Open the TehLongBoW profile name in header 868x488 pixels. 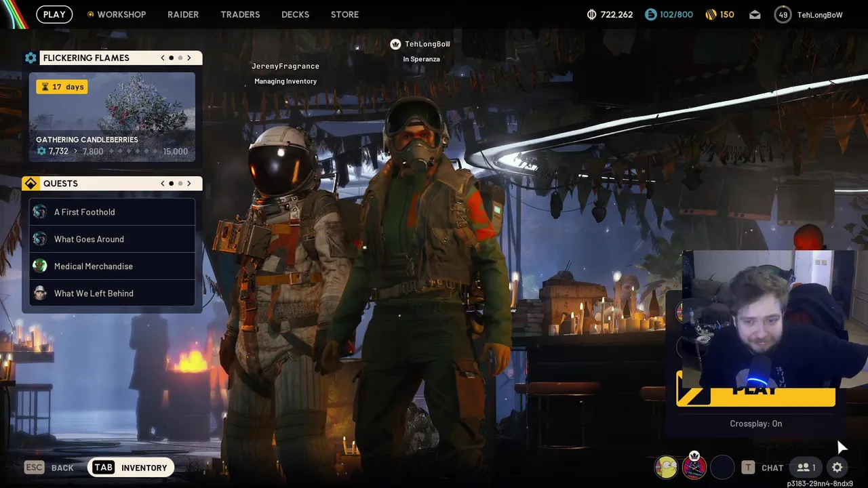(820, 14)
